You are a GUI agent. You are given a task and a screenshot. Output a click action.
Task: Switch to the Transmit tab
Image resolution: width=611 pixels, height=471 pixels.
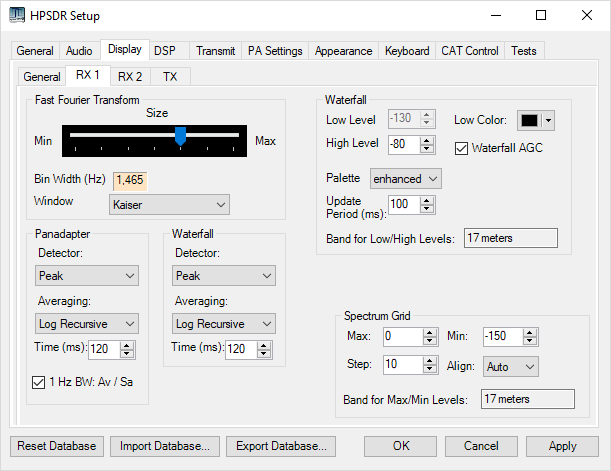tap(215, 51)
